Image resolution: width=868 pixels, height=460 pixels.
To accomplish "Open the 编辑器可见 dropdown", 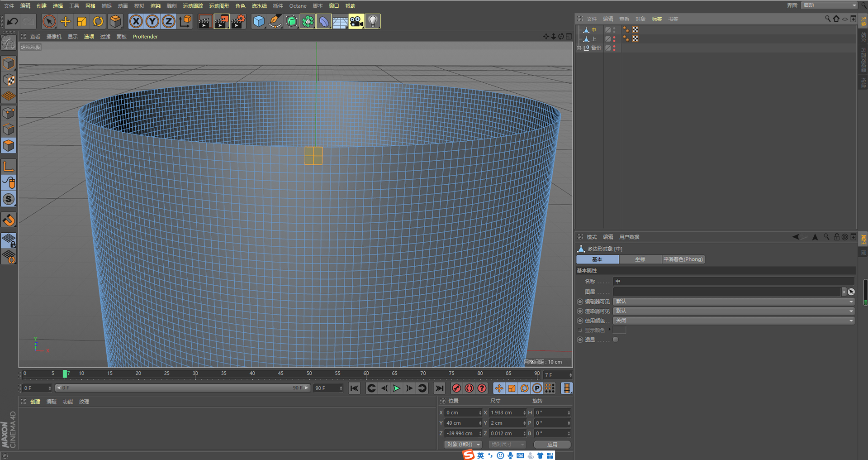I will pos(733,302).
